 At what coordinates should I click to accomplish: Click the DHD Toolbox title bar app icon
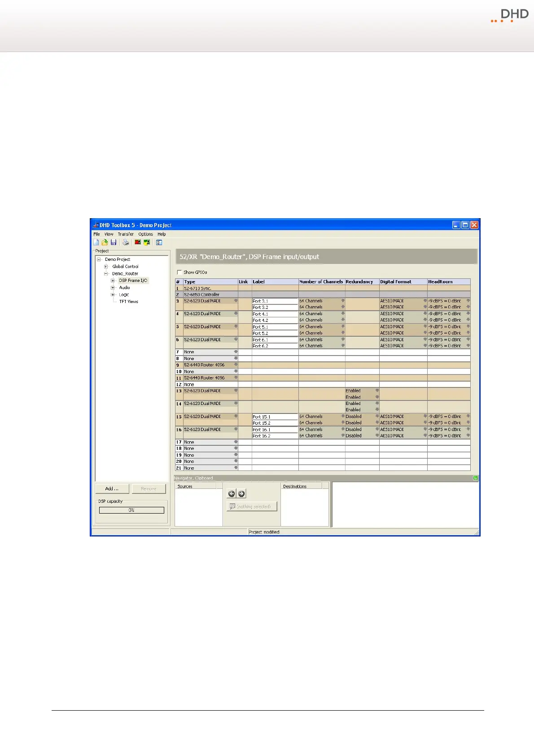[x=96, y=225]
